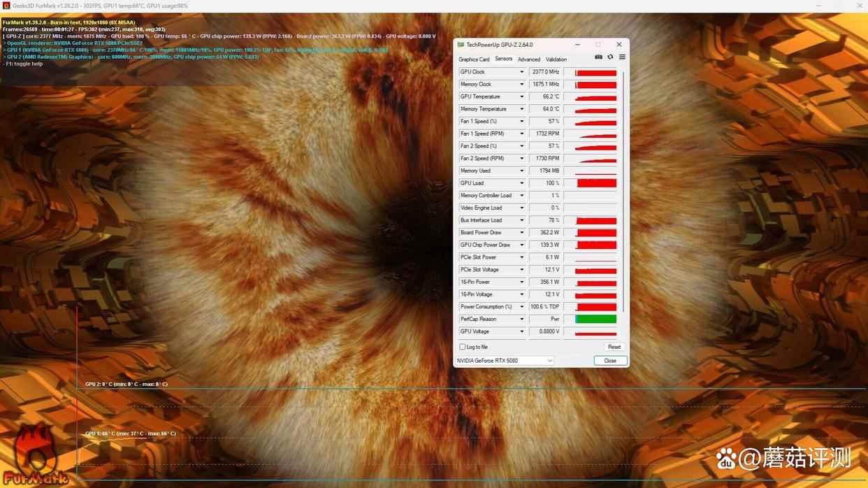Click the 139.3 W GPU Chip Power value

pyautogui.click(x=545, y=245)
